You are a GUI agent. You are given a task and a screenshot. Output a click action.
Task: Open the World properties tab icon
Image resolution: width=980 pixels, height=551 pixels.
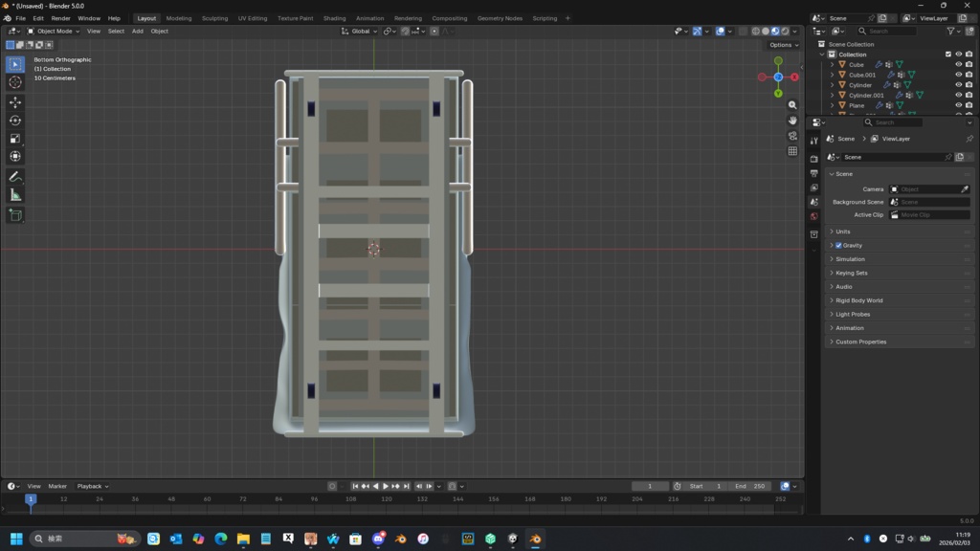pos(813,217)
